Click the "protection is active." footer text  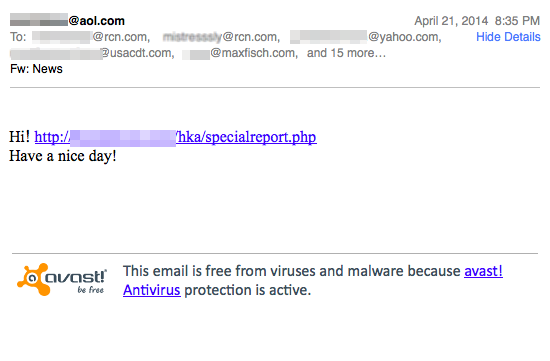click(248, 290)
